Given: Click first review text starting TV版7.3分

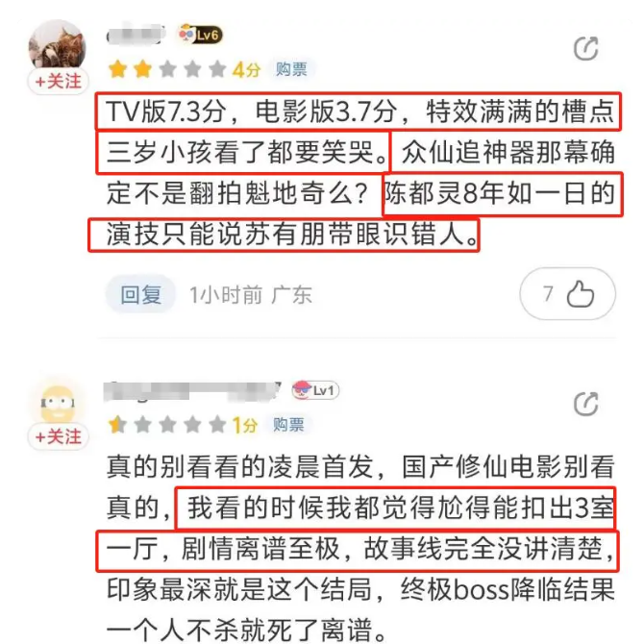Looking at the screenshot, I should (360, 173).
